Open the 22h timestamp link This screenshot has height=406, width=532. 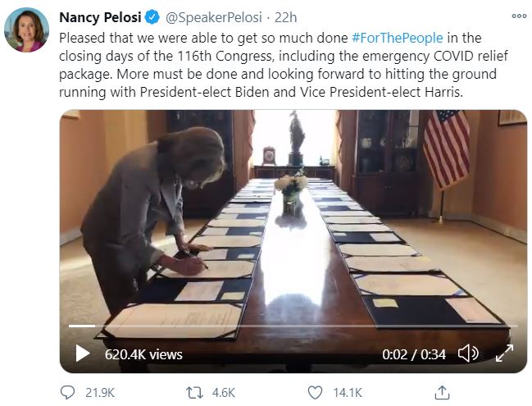click(x=286, y=16)
